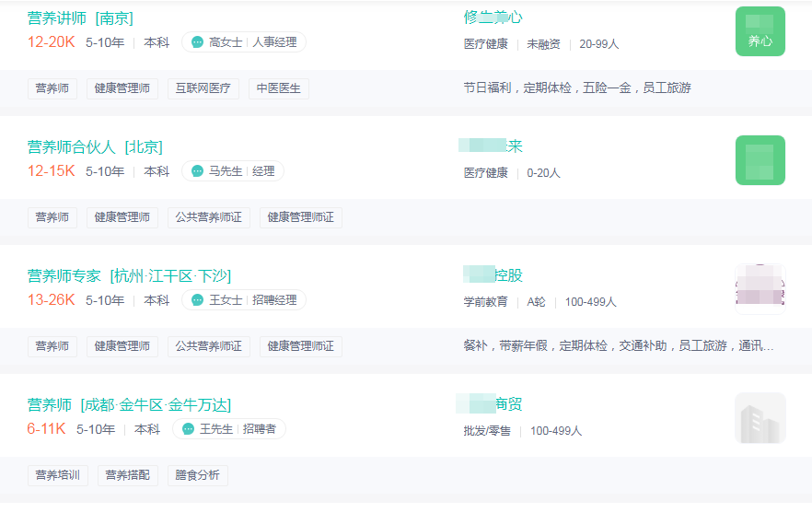This screenshot has width=812, height=513.
Task: Select 营养培训 tag
Action: [x=57, y=475]
